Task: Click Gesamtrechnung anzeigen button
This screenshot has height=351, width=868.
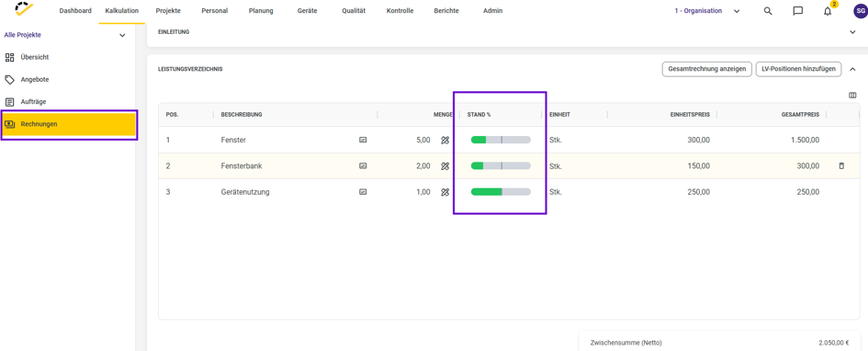Action: point(707,69)
